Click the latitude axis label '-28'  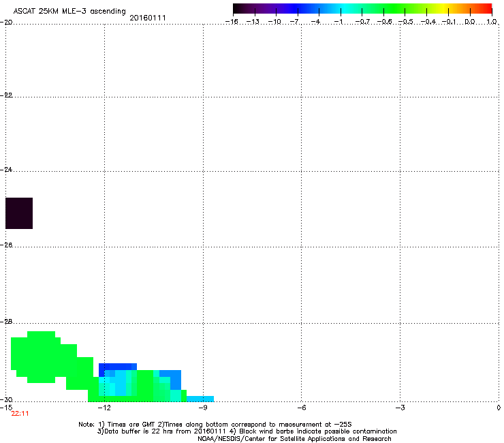(6, 322)
